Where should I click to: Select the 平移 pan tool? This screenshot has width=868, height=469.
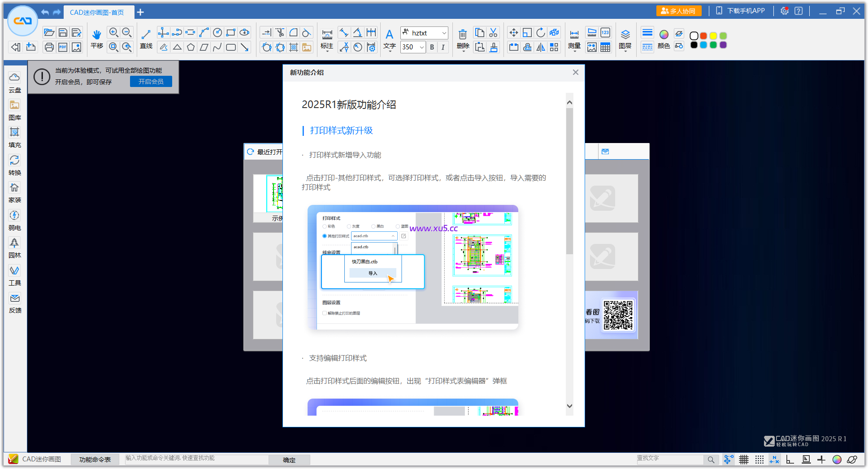97,38
